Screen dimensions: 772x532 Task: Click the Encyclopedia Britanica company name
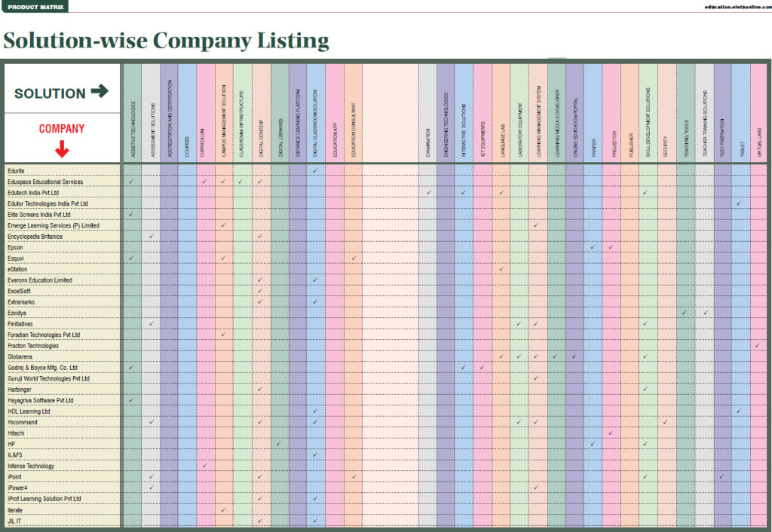coord(35,237)
